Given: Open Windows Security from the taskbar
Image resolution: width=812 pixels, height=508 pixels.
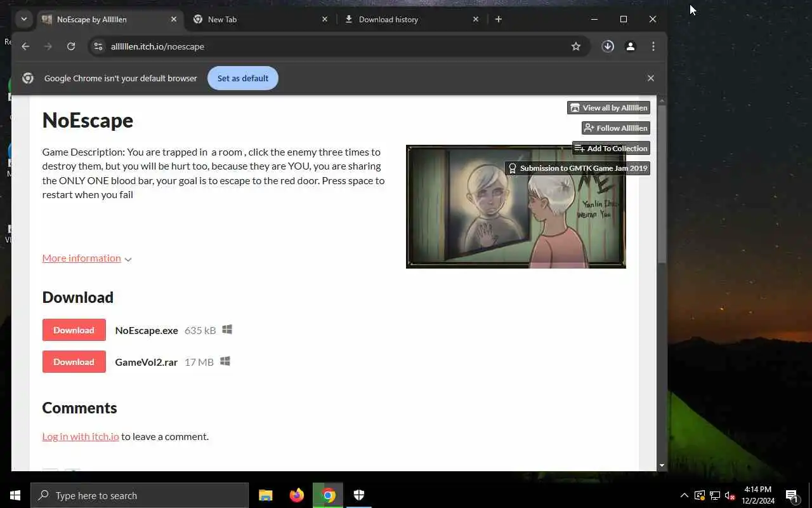Looking at the screenshot, I should 359,495.
